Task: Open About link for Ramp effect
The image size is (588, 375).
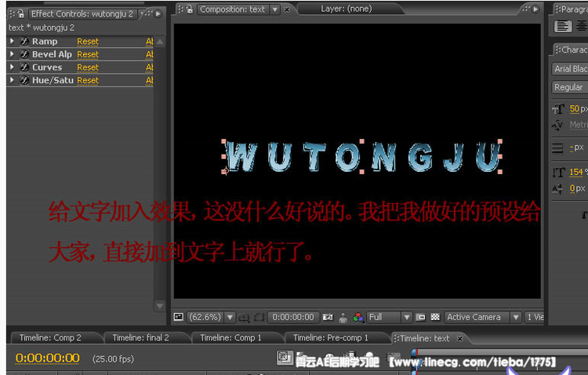Action: tap(150, 42)
